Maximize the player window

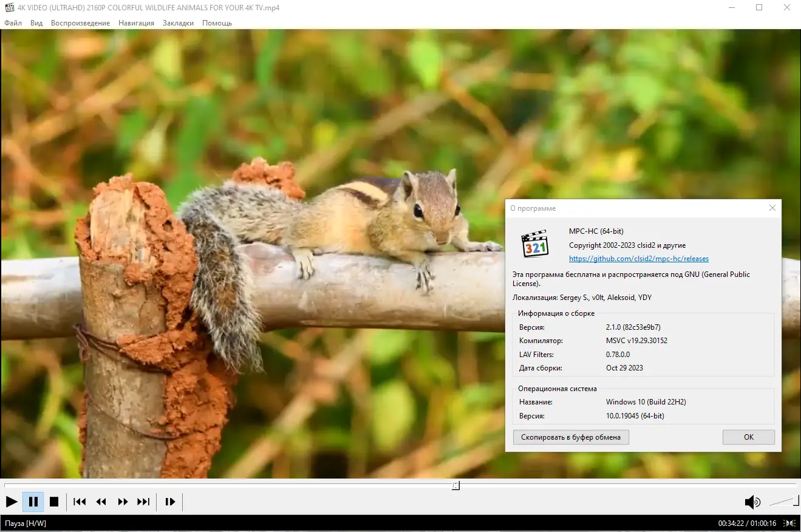[759, 8]
